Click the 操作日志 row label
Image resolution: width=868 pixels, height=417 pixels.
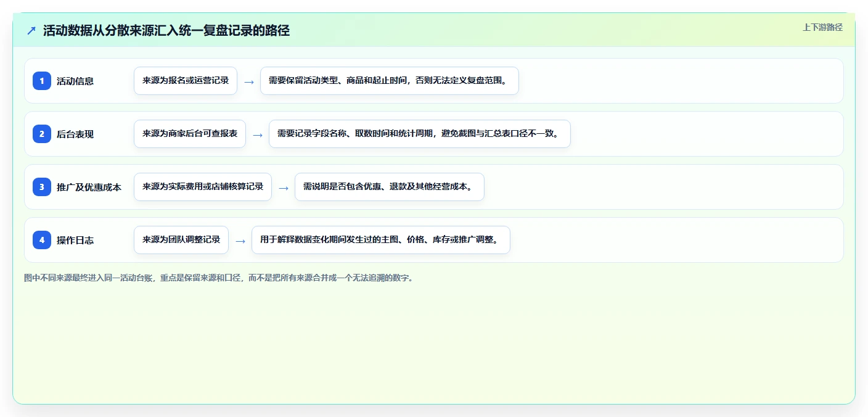coord(75,240)
